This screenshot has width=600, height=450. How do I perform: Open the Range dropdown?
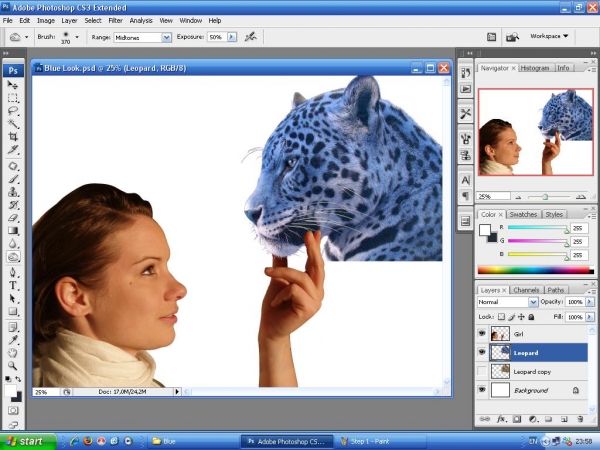click(x=166, y=37)
